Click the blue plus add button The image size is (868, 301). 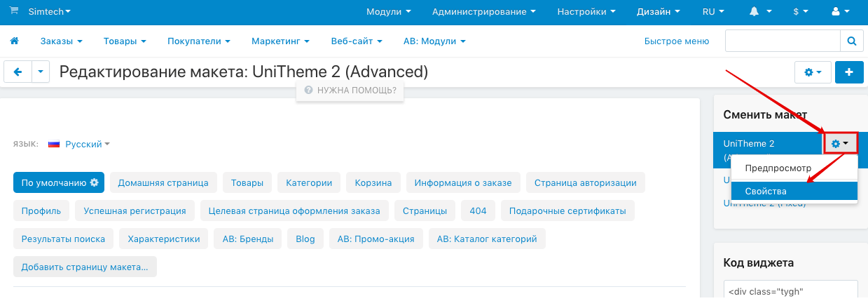(849, 72)
